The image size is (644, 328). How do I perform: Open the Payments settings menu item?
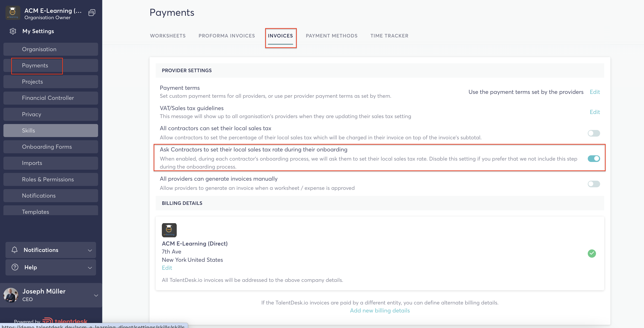[51, 66]
